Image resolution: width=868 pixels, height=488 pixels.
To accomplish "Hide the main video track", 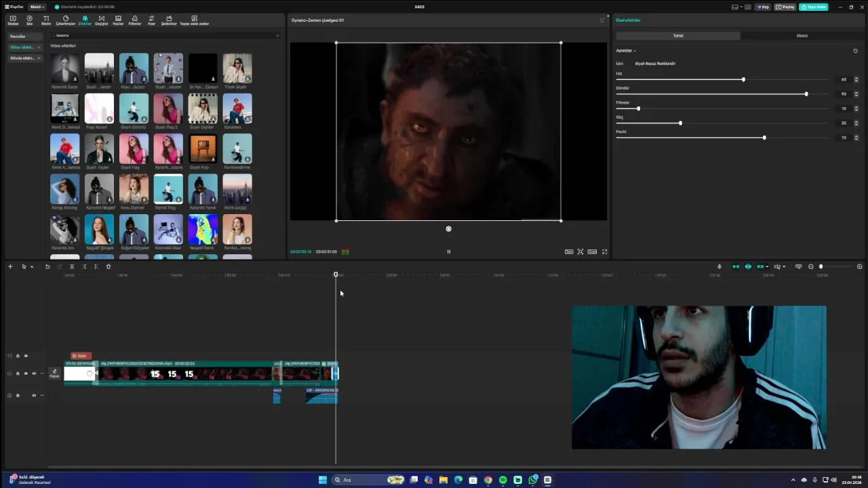I will click(x=26, y=373).
